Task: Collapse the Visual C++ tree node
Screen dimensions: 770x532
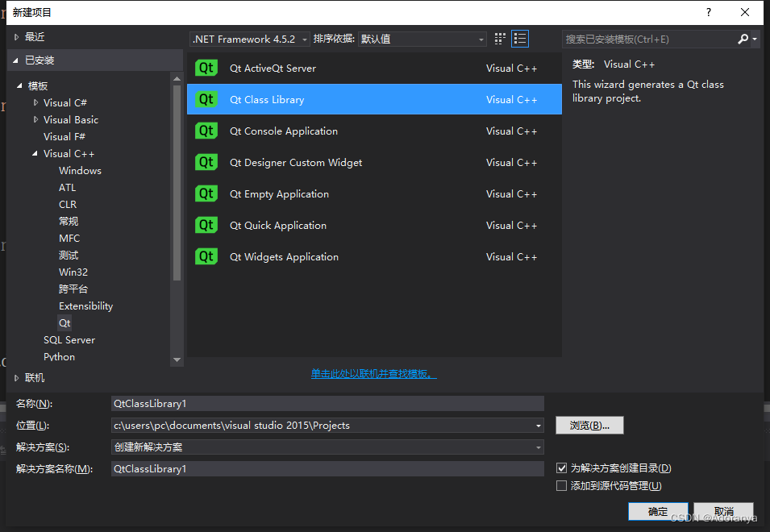Action: 35,154
